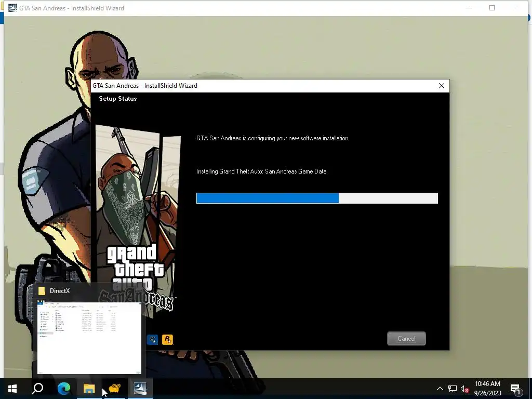Open the Windows Start menu

(12, 389)
